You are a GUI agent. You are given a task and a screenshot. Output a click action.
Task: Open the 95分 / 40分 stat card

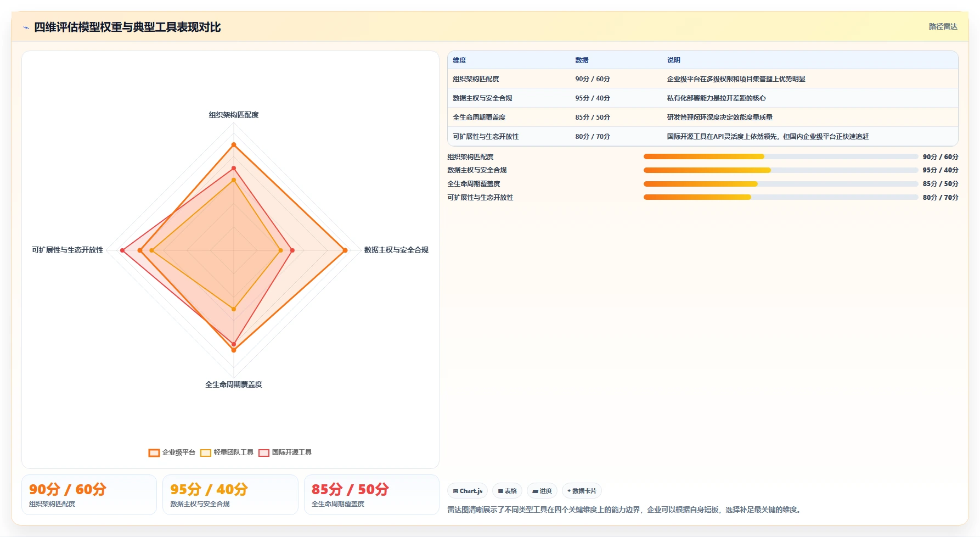click(230, 495)
